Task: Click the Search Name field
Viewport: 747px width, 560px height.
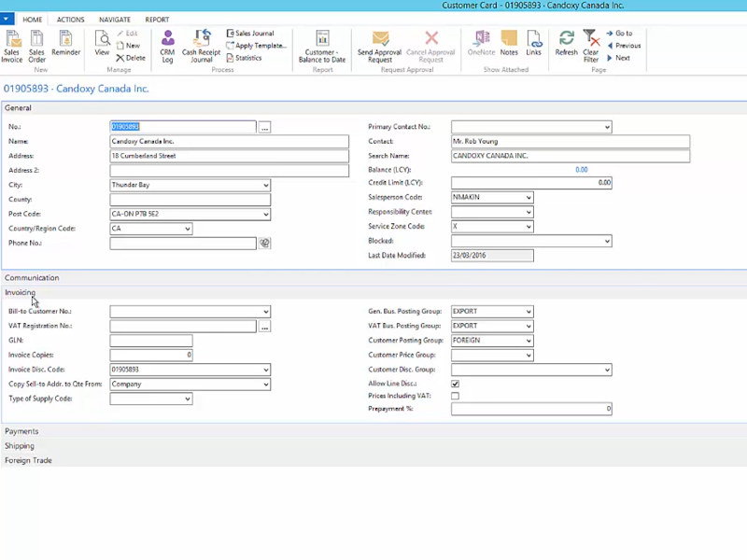Action: point(571,156)
